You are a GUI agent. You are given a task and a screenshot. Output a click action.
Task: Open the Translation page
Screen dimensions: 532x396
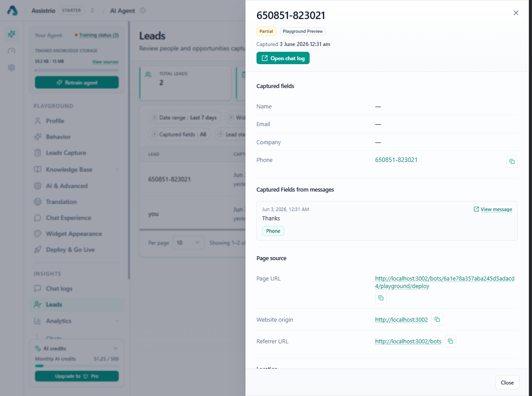coord(76,202)
